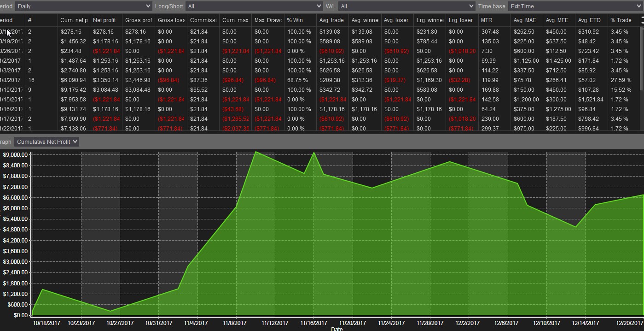Sort by the Avg. loser column header
The width and height of the screenshot is (644, 331).
tap(397, 20)
